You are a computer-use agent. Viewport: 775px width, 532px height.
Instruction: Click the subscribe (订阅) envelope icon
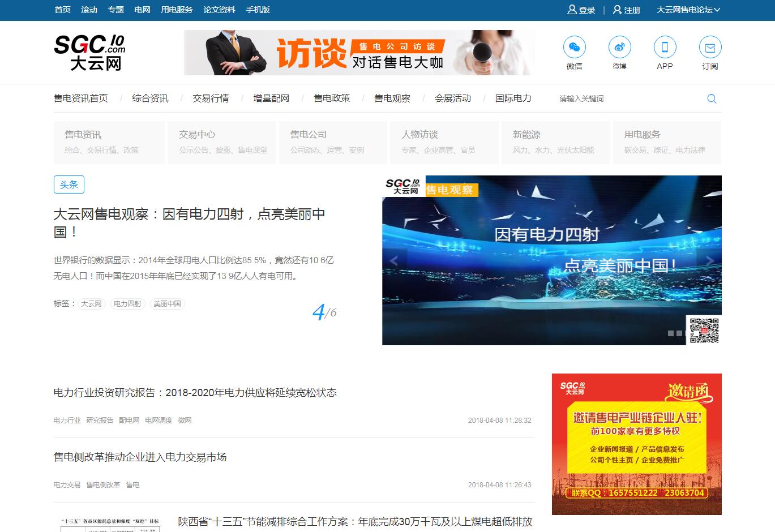pyautogui.click(x=710, y=47)
